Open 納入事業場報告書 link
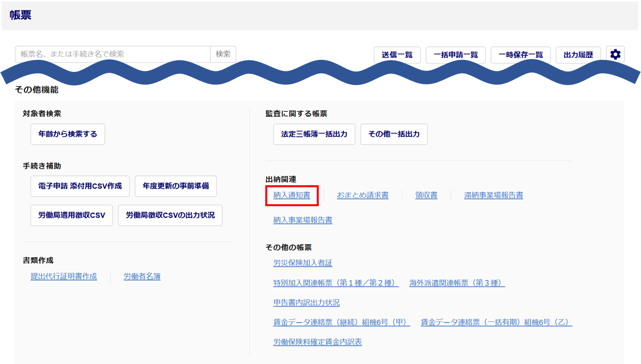641x364 pixels. [303, 220]
